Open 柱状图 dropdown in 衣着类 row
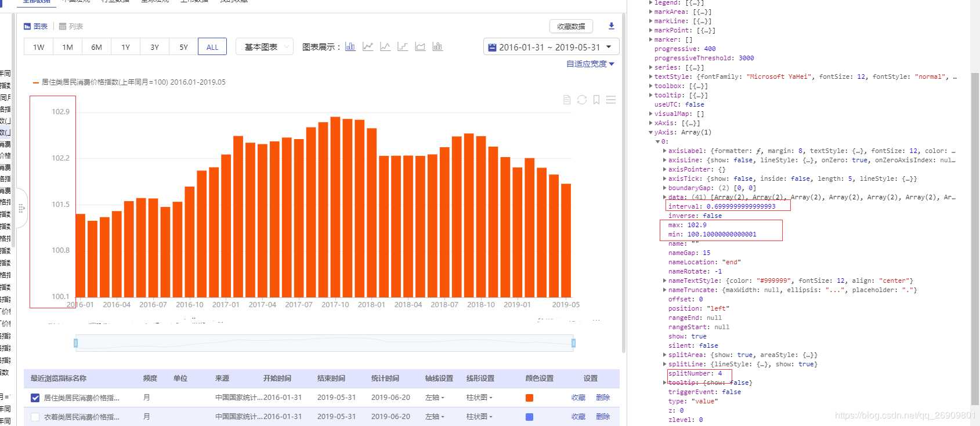Screen dimensions: 980x426 [x=479, y=417]
